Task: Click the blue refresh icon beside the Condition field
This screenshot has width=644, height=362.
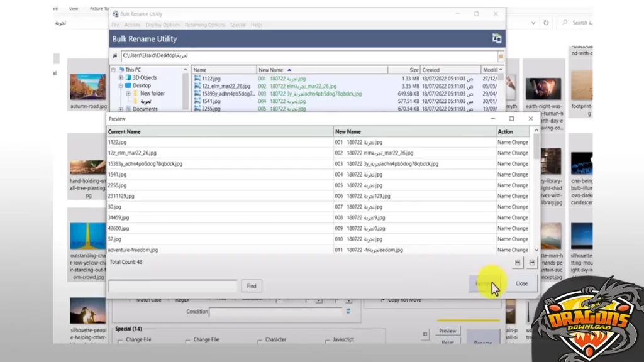Action: pyautogui.click(x=348, y=311)
